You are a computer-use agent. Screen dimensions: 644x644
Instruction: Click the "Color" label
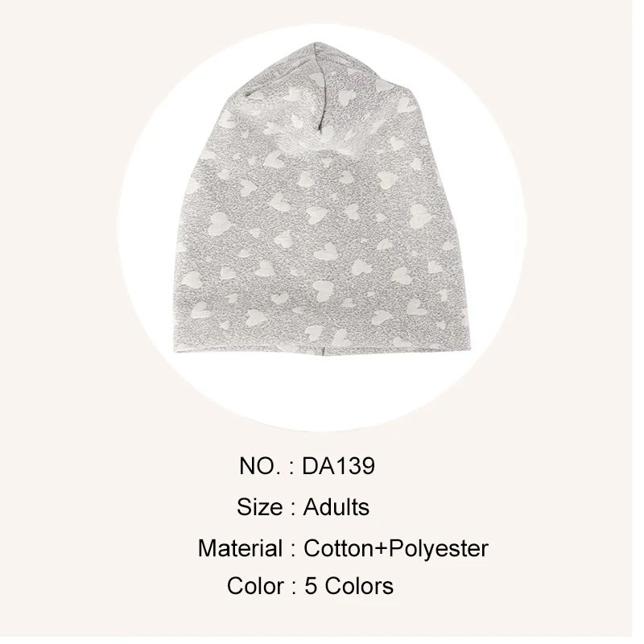click(255, 586)
